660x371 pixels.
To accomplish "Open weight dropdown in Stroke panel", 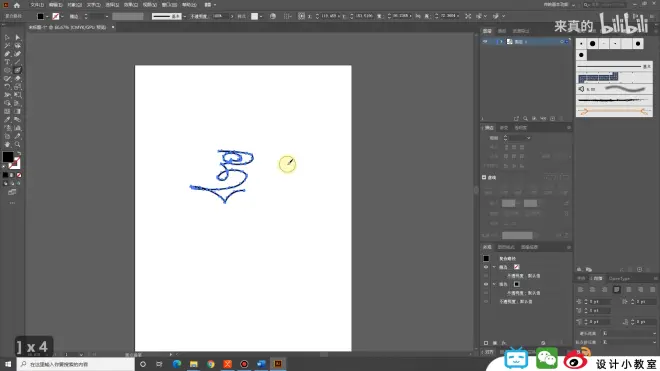I will tap(528, 138).
